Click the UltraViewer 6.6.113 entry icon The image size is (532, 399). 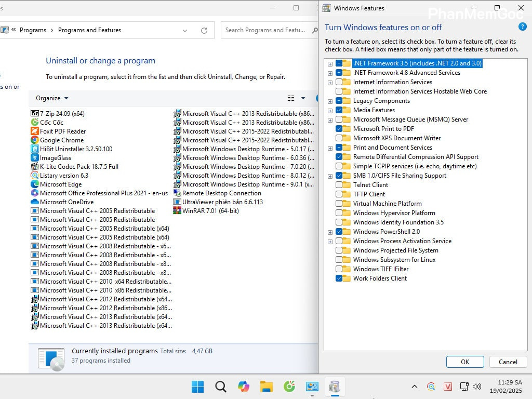(176, 202)
